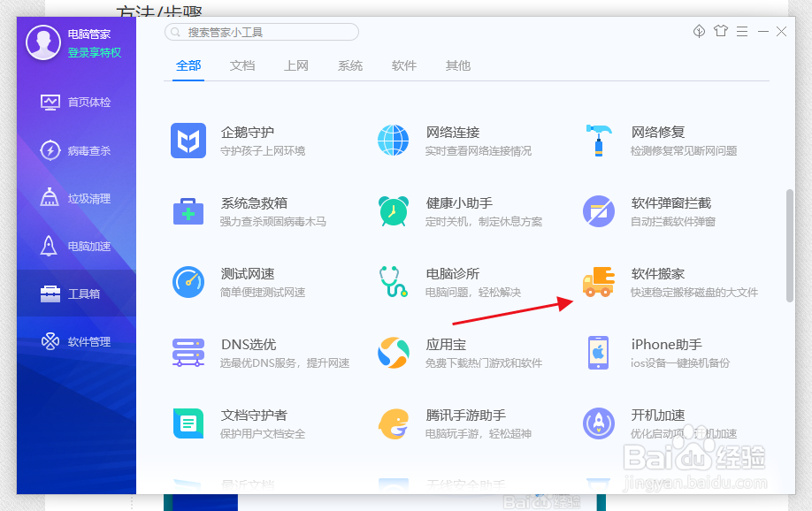
Task: Click the 登录享特权 login link
Action: pos(95,53)
